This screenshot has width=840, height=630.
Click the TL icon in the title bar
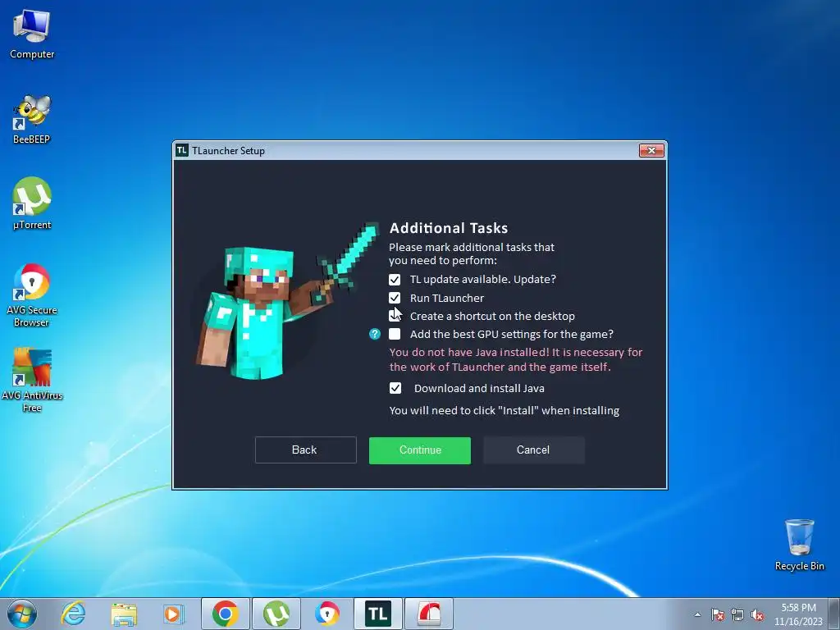[x=182, y=151]
